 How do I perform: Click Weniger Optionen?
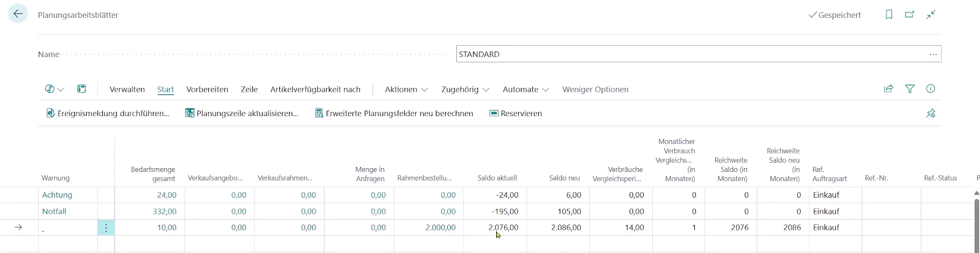pyautogui.click(x=595, y=89)
